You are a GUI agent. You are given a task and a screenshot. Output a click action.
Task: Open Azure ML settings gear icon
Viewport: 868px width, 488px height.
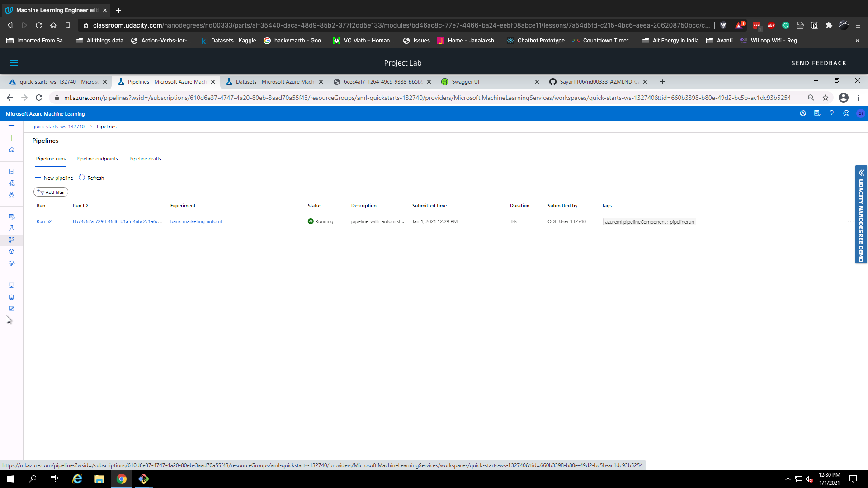(803, 113)
